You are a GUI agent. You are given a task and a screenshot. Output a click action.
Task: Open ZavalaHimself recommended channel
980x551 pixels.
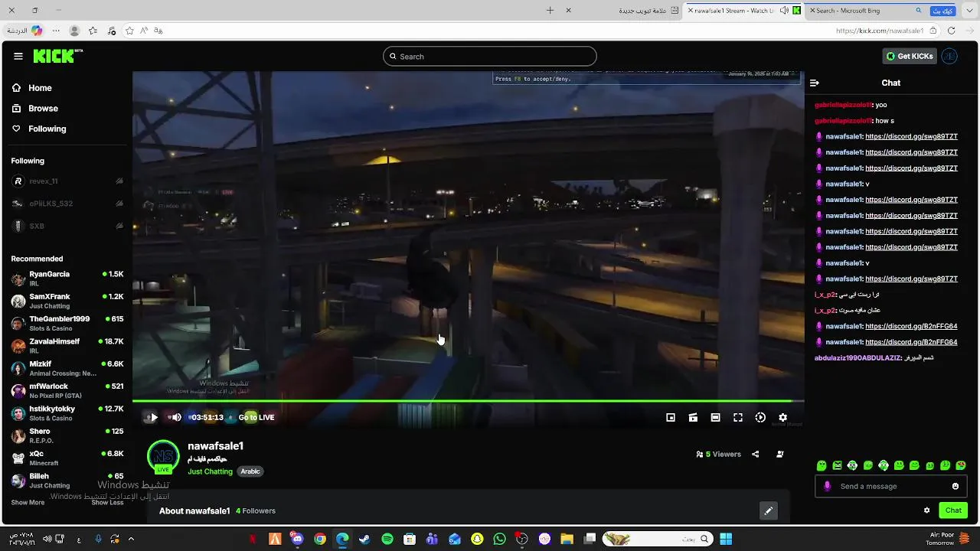point(67,345)
